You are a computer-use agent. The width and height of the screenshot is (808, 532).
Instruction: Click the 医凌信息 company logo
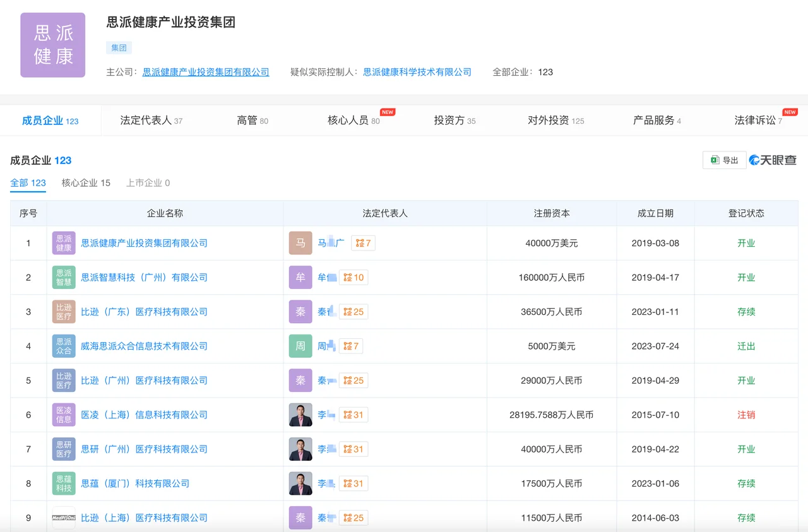click(x=64, y=415)
